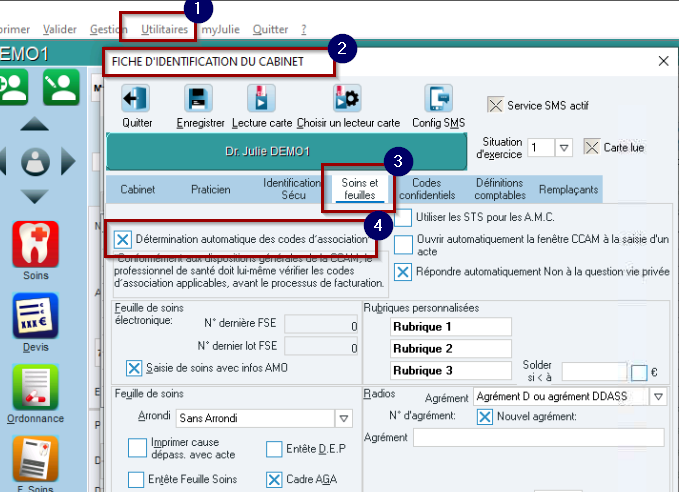The height and width of the screenshot is (492, 679).
Task: Switch to the Cabinet tab
Action: click(x=137, y=189)
